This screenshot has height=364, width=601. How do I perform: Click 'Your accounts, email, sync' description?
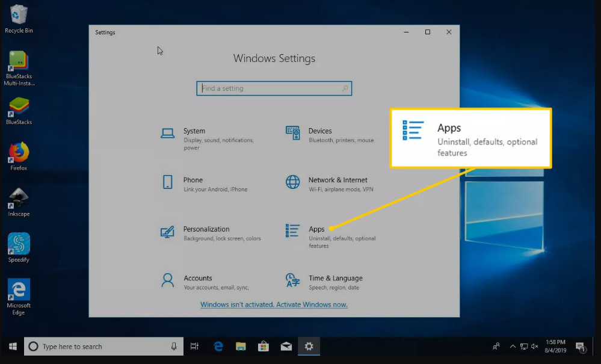pos(216,288)
